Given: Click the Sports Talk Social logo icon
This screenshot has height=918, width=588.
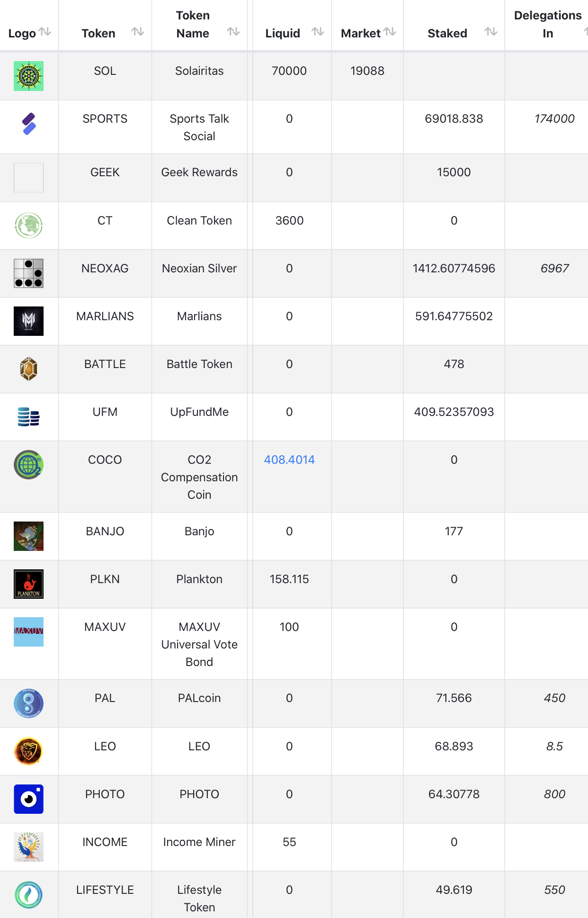Looking at the screenshot, I should 29,124.
